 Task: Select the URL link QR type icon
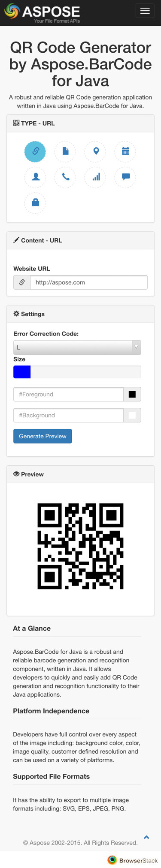(x=35, y=151)
